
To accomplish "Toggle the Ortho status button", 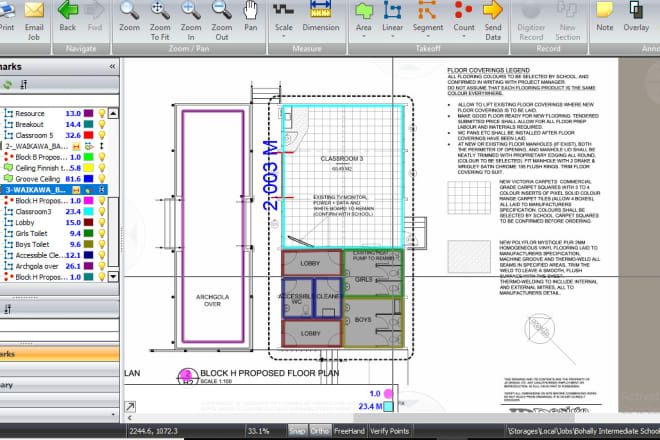I will 319,431.
